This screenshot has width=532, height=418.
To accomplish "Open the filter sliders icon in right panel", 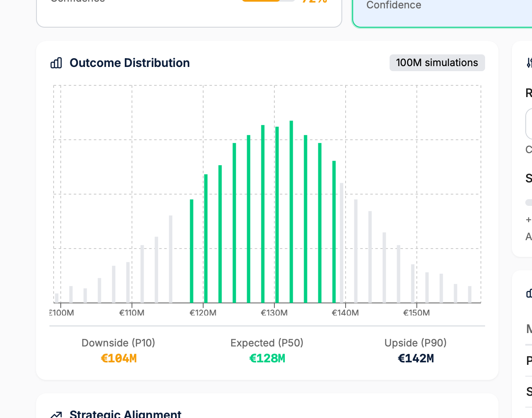I will 529,62.
